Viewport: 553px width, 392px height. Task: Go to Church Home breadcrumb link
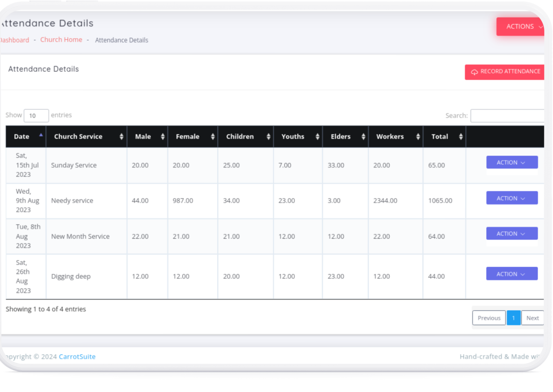[61, 40]
